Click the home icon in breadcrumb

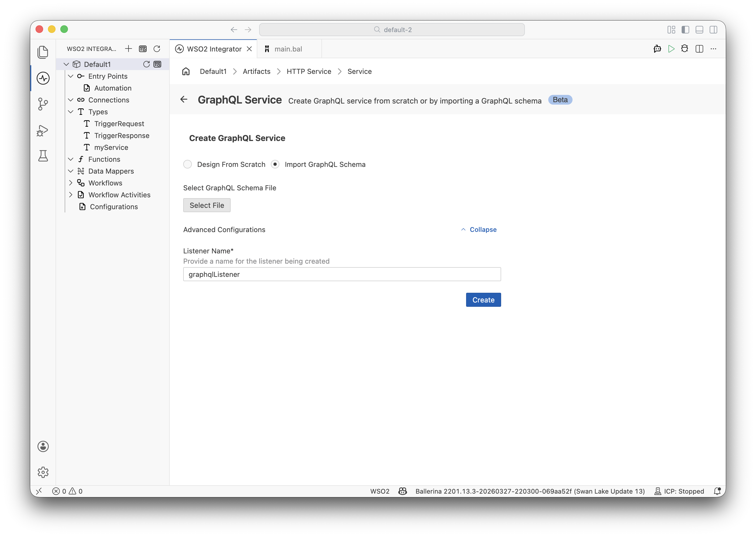click(186, 71)
